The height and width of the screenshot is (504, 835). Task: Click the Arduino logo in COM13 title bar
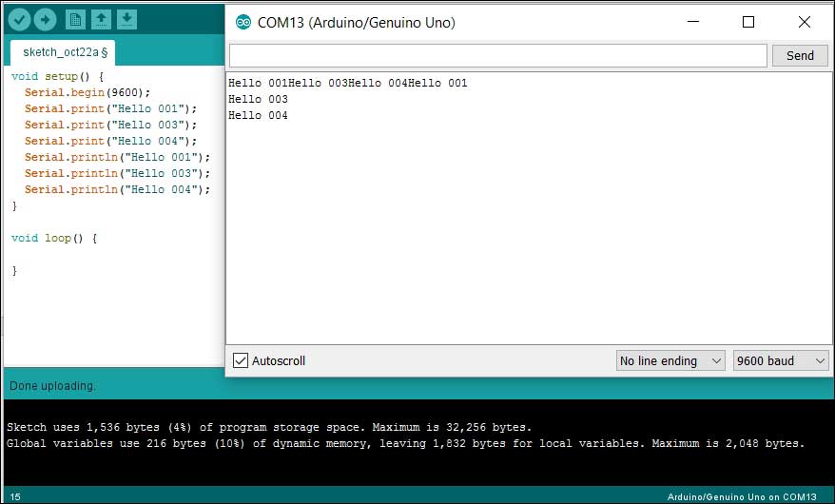coord(243,22)
